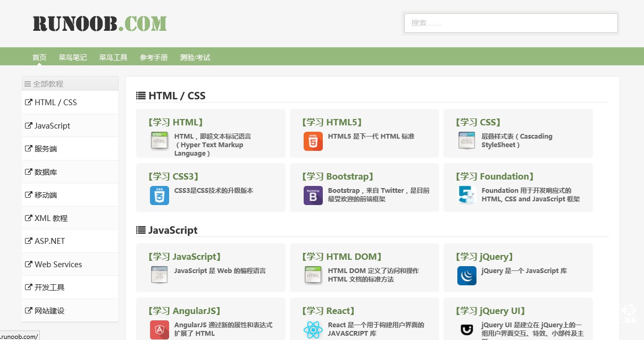Screen dimensions: 644x340
Task: Open the 首页 navigation tab
Action: click(x=39, y=57)
